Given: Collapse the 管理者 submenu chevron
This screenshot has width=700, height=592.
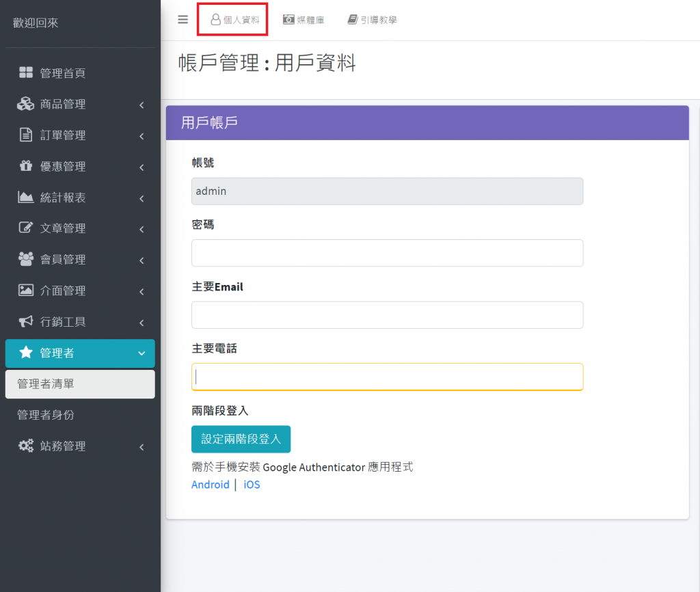Looking at the screenshot, I should (142, 353).
